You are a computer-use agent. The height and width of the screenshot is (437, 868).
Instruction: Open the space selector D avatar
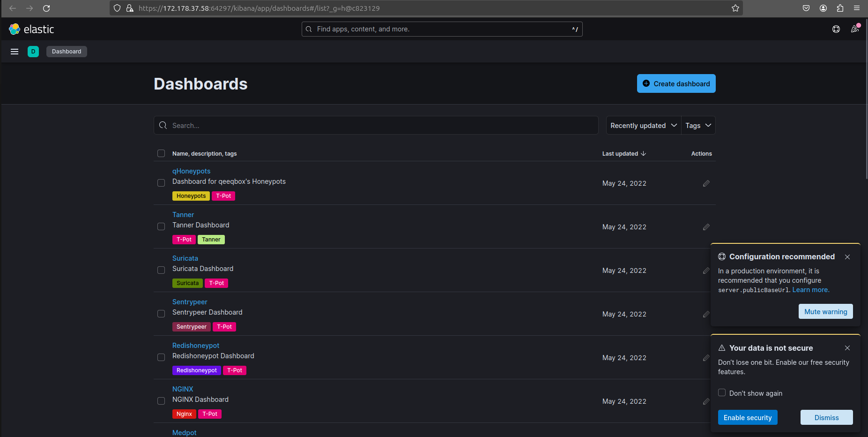[x=33, y=52]
